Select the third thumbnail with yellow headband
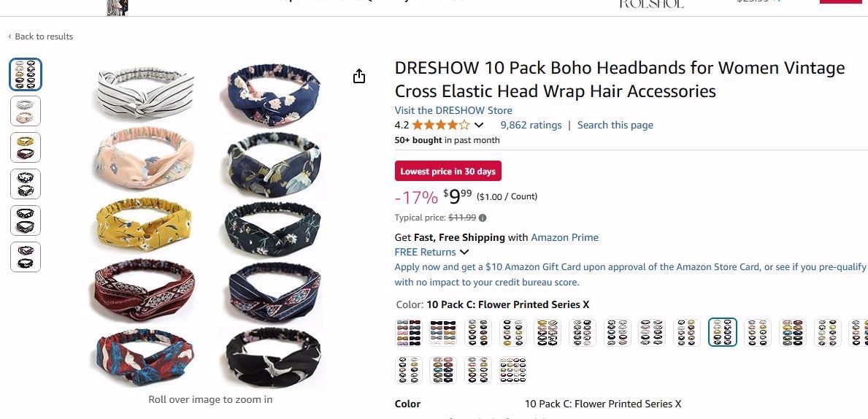 coord(26,147)
